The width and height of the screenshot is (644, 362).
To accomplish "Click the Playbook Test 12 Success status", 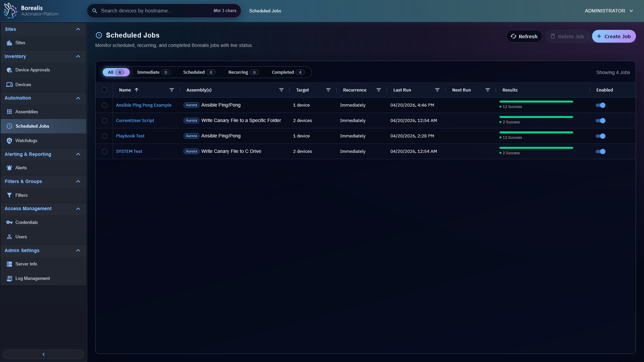I will tap(511, 138).
